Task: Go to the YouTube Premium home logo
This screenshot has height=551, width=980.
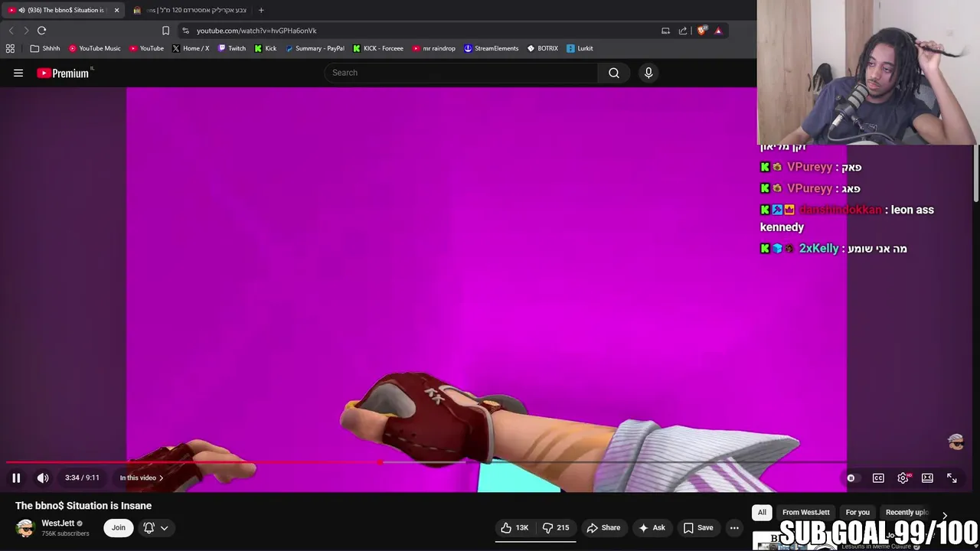Action: click(x=64, y=73)
